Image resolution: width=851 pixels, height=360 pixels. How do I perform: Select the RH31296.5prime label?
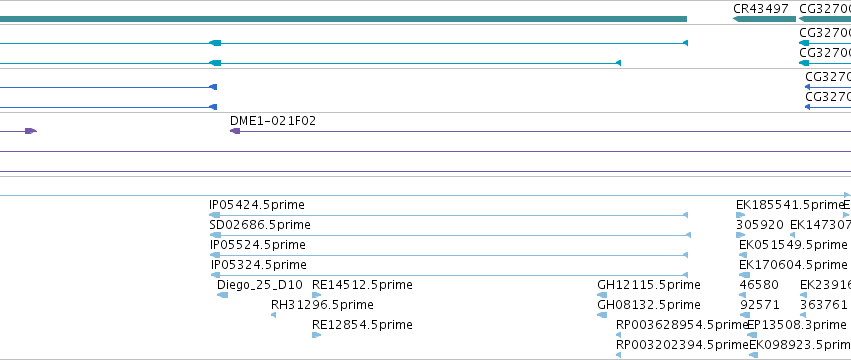click(x=322, y=305)
